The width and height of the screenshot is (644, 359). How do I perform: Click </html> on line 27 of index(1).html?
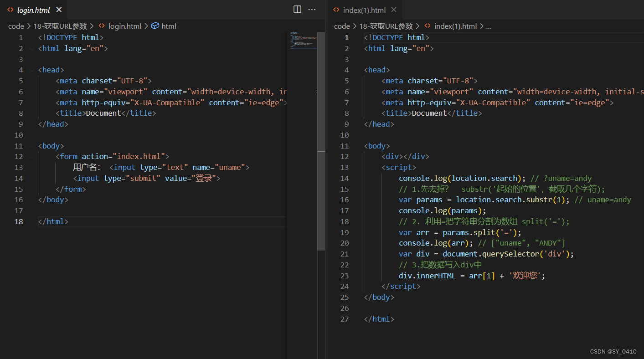pos(379,319)
